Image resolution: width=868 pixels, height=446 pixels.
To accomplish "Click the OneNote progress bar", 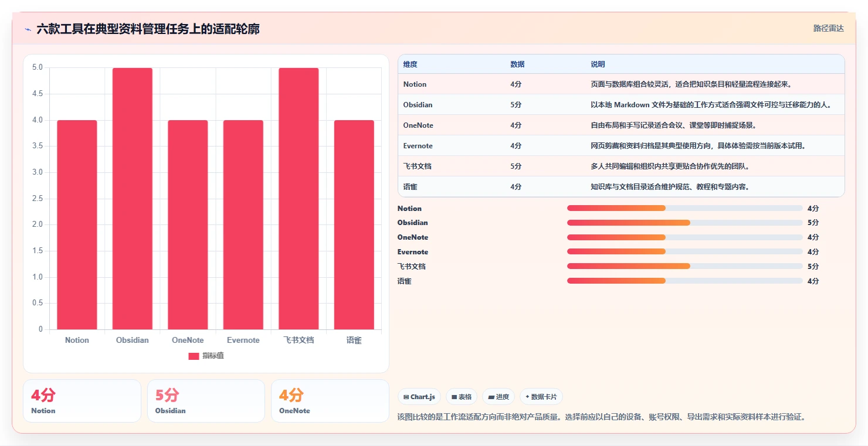I will 684,237.
